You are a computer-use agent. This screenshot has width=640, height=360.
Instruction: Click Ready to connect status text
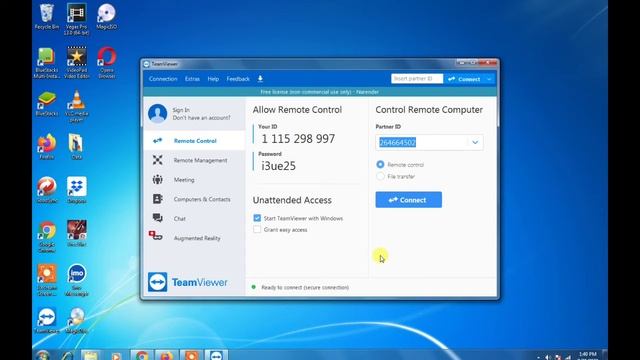tap(305, 287)
